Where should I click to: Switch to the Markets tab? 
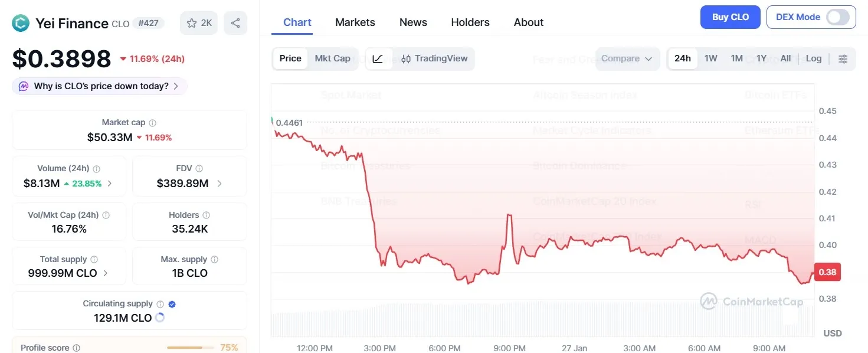(355, 22)
